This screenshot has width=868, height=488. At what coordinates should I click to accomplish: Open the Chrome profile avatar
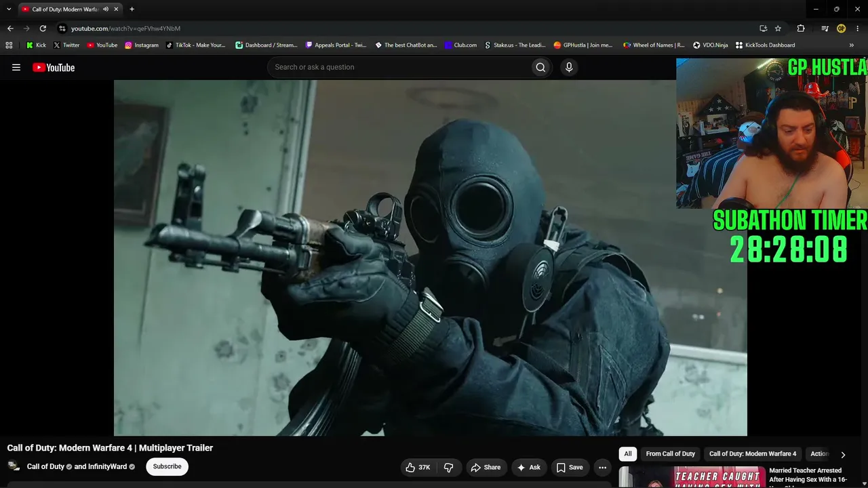[841, 28]
